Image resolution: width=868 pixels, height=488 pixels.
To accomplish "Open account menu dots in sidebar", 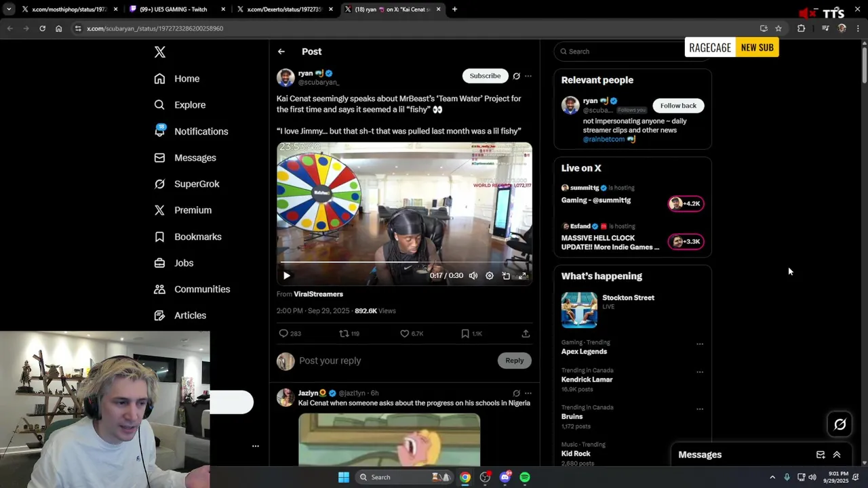I will tap(256, 446).
